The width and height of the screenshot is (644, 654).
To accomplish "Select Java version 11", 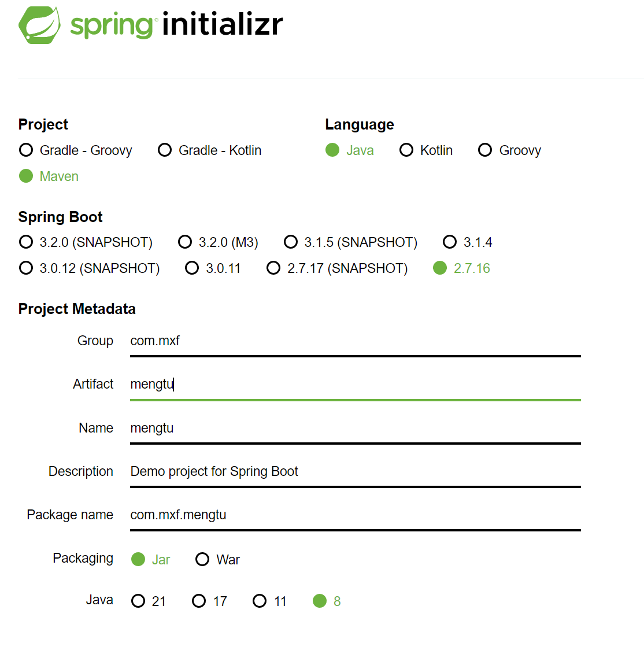I will (270, 601).
